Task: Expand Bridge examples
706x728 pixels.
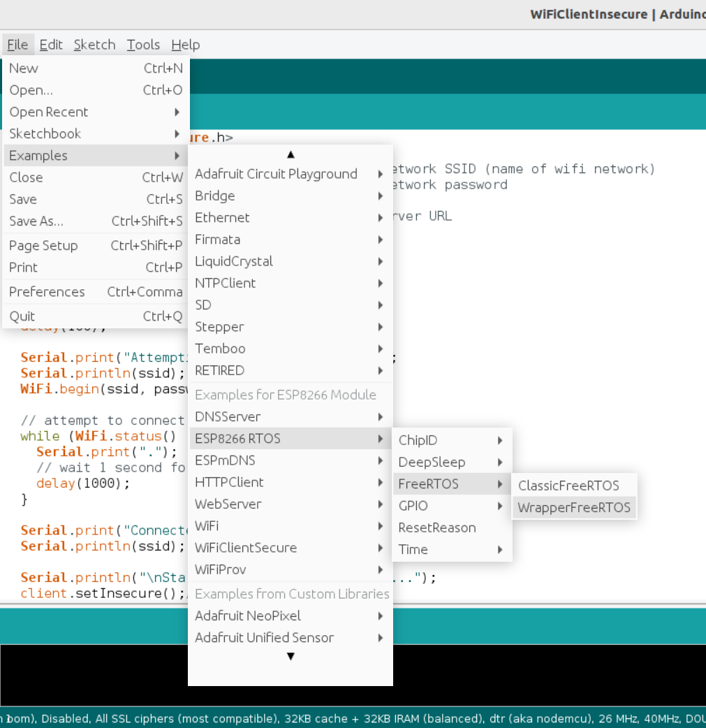Action: tap(291, 196)
